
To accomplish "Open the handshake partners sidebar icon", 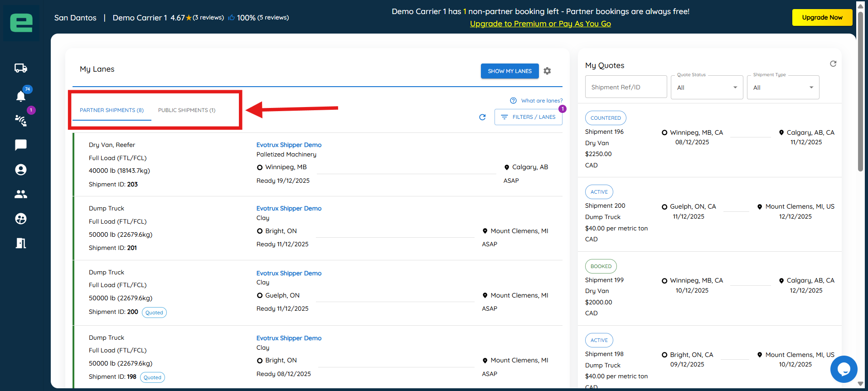I will coord(21,120).
